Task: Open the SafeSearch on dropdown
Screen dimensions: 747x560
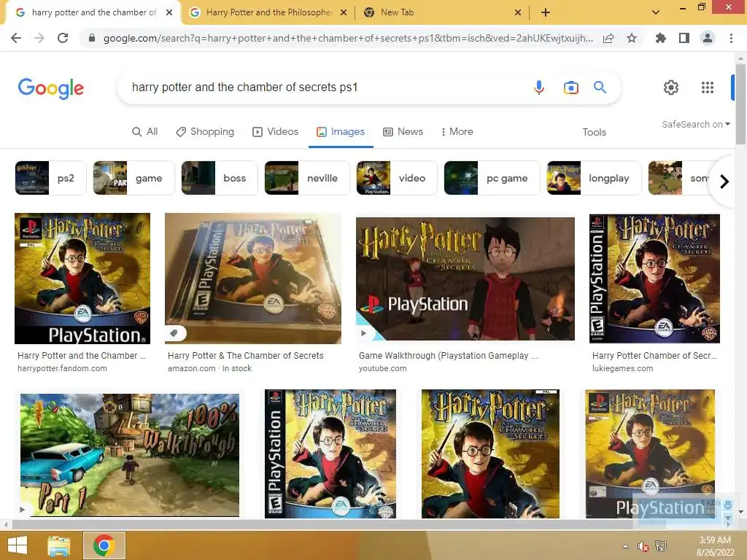Action: (x=695, y=124)
